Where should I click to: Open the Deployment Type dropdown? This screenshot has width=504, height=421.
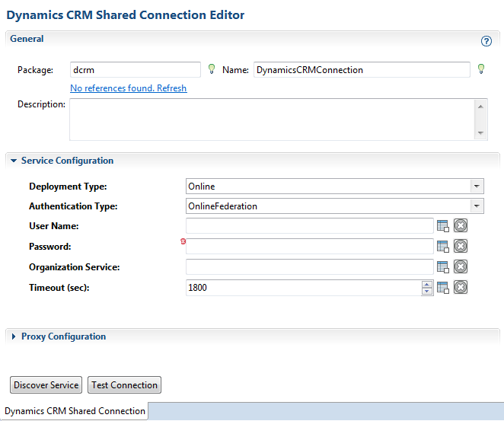tap(477, 187)
